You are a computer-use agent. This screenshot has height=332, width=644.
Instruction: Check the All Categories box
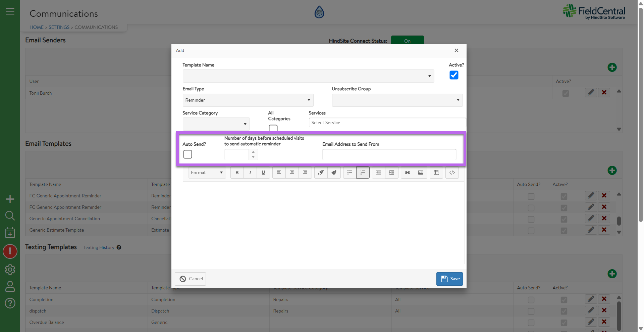[x=273, y=128]
